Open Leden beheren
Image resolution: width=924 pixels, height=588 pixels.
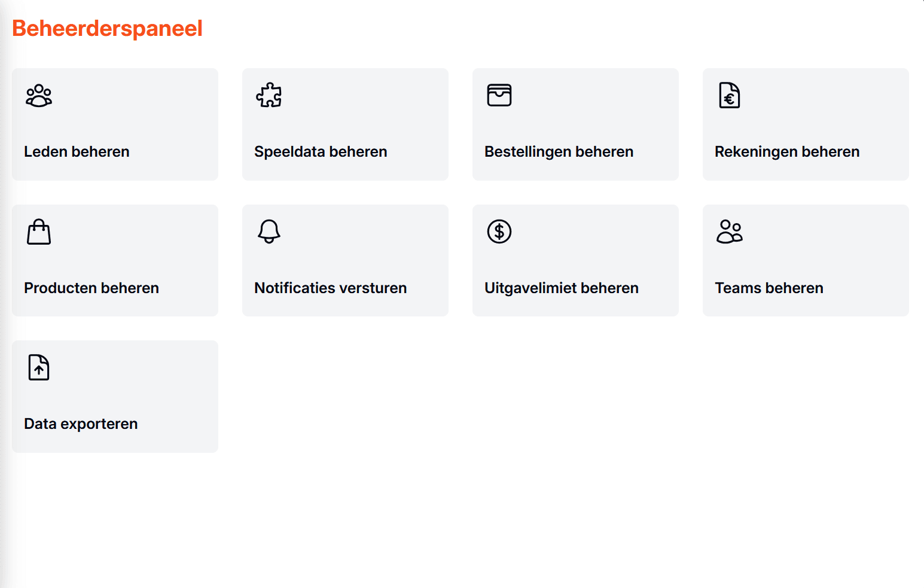(77, 152)
